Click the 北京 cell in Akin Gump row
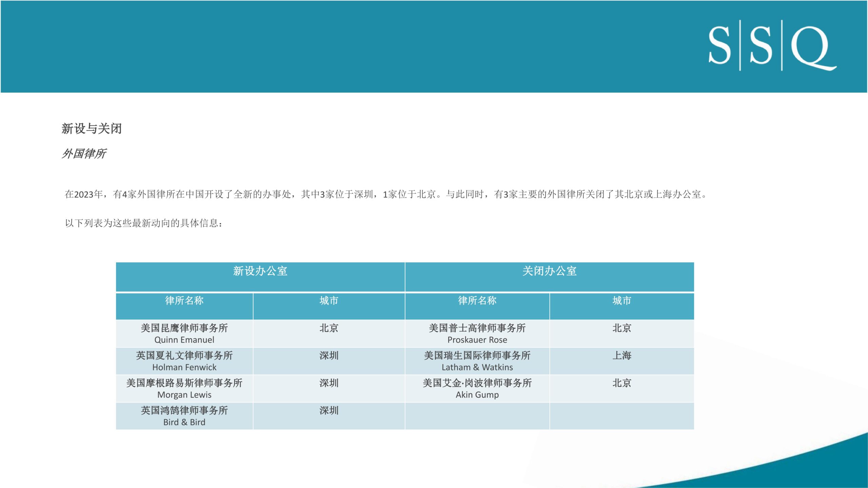The image size is (868, 488). (622, 388)
